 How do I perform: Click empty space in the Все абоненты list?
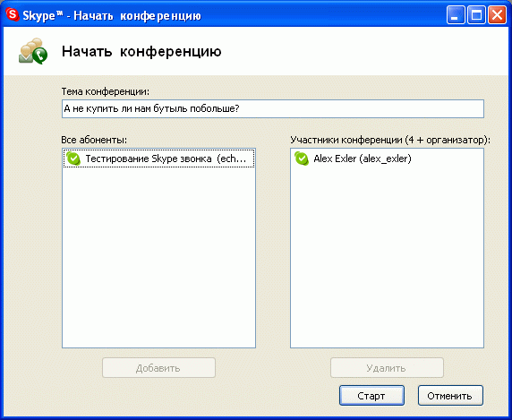click(158, 258)
